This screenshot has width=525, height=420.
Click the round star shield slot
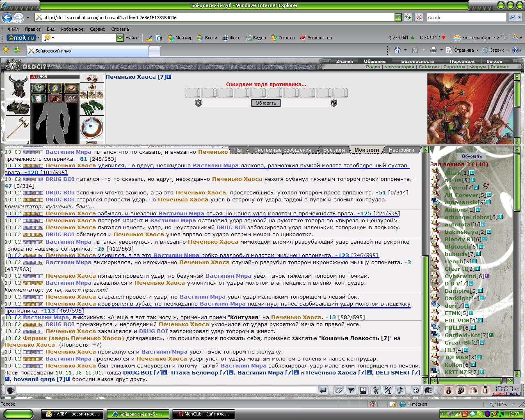(x=91, y=128)
